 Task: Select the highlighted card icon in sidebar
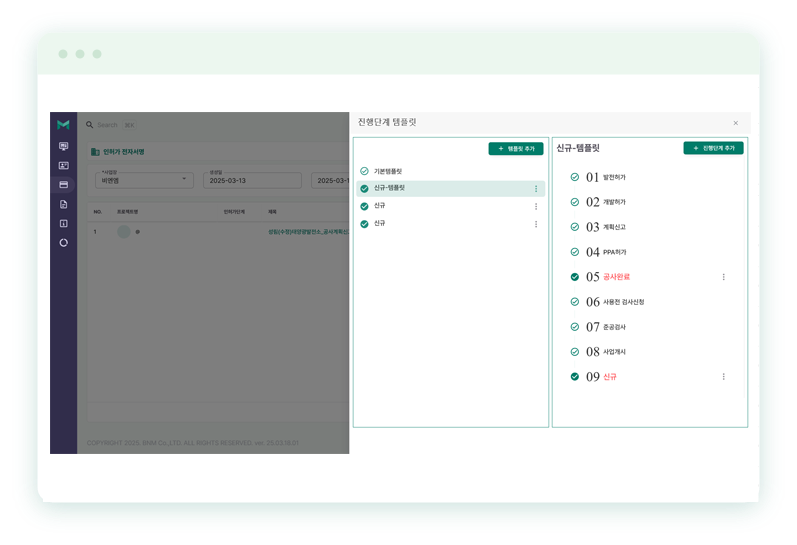(x=63, y=185)
